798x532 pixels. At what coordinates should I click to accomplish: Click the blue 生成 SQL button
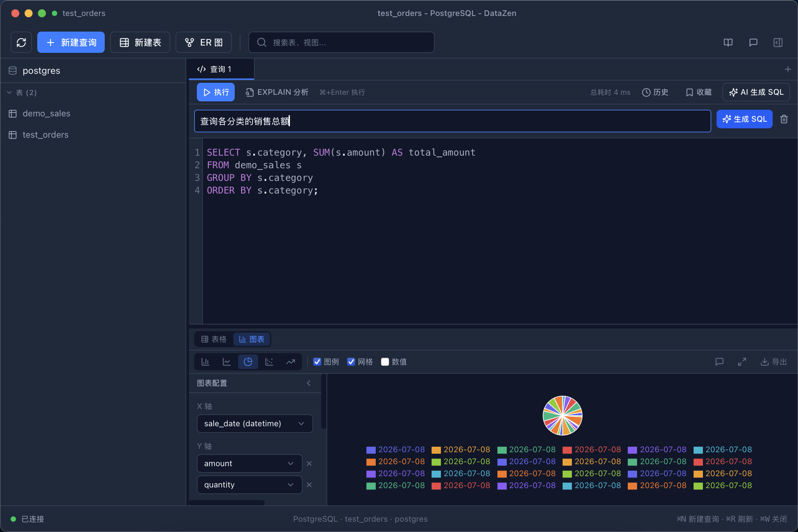coord(744,119)
